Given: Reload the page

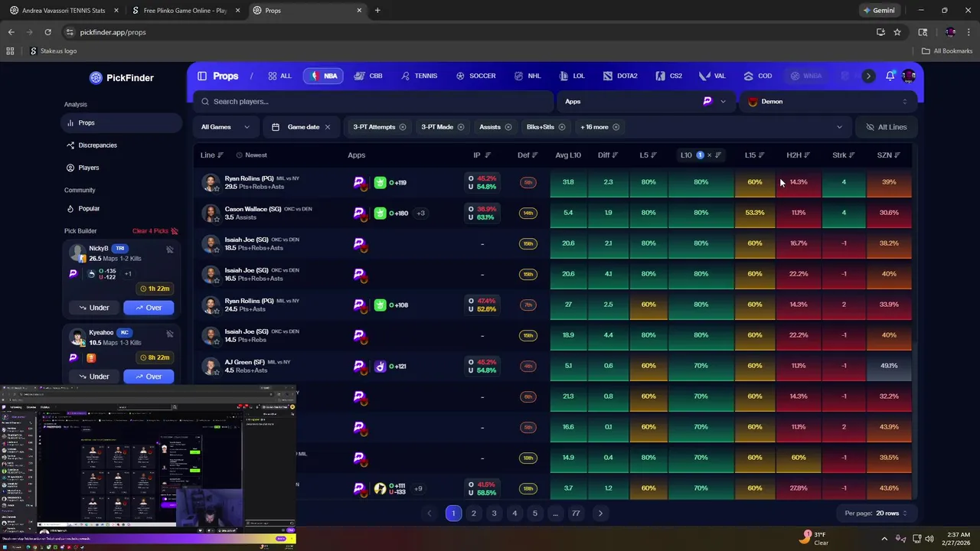Looking at the screenshot, I should [x=48, y=32].
